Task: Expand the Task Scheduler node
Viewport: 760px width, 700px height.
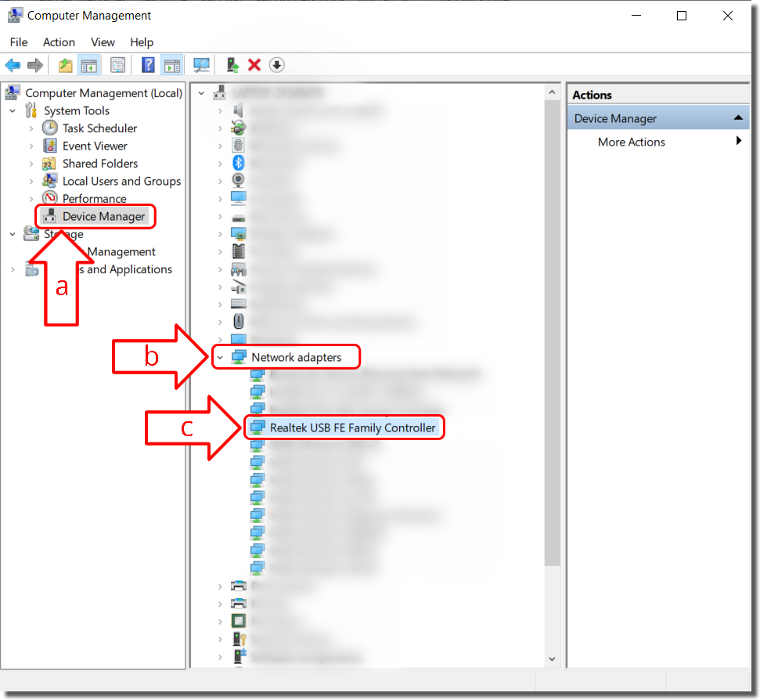Action: (x=31, y=128)
